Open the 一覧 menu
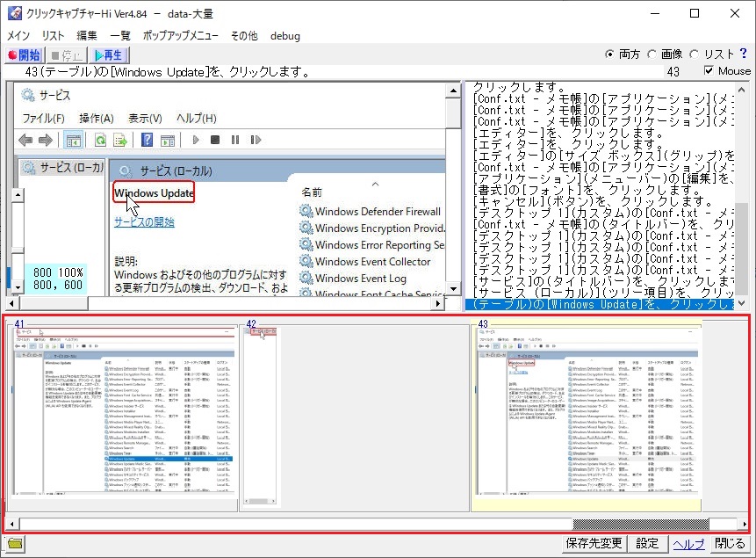 (x=120, y=36)
